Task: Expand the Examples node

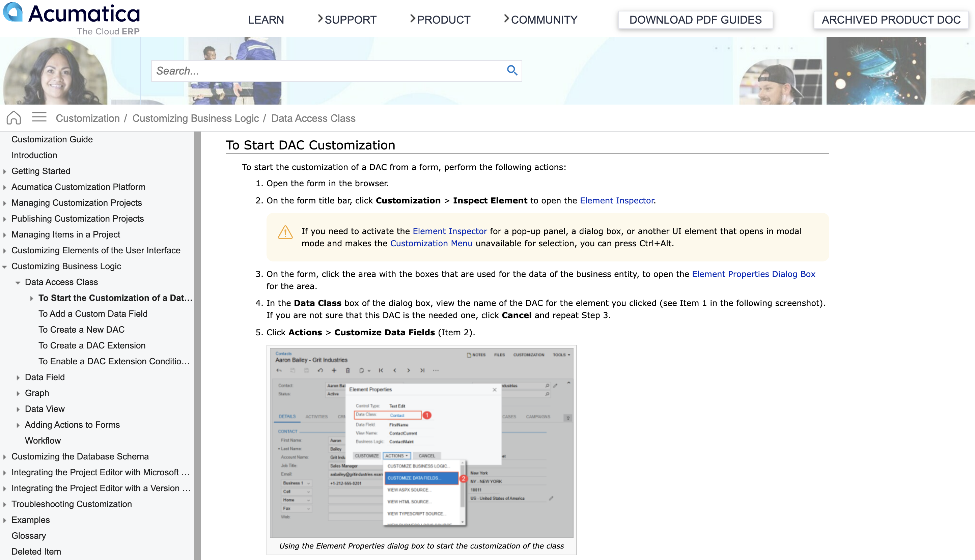Action: point(5,521)
